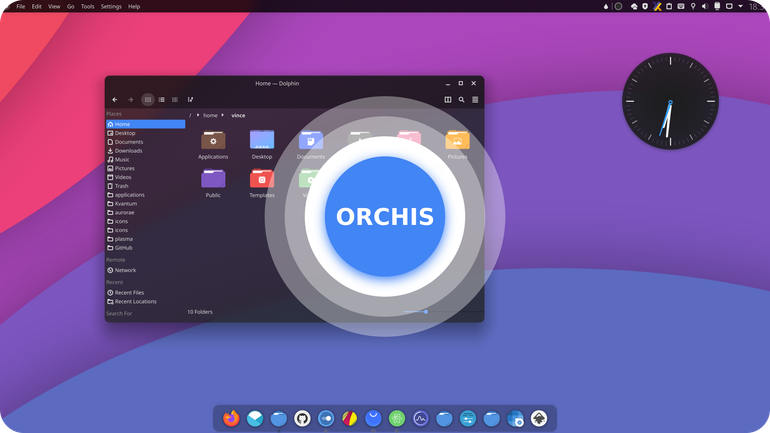The image size is (770, 433).
Task: Open the mail envelope app in dock
Action: pyautogui.click(x=255, y=418)
